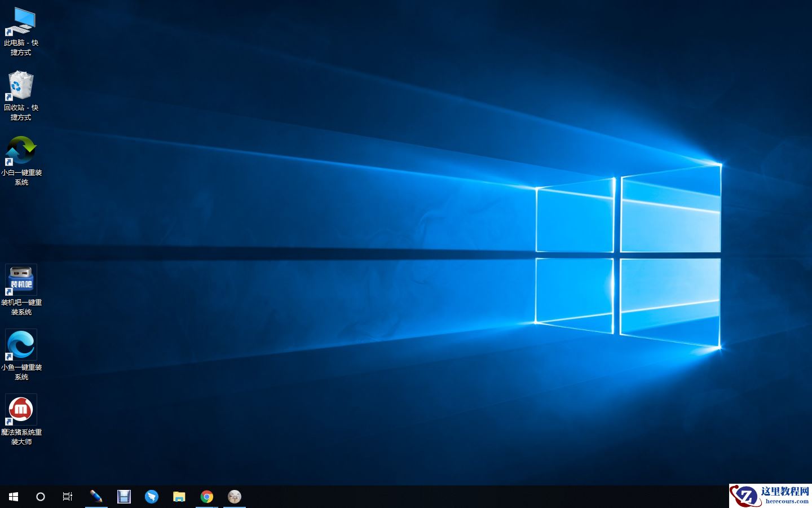The image size is (812, 508).
Task: Open 小鱼一键重装系统 from the desktop
Action: point(21,344)
